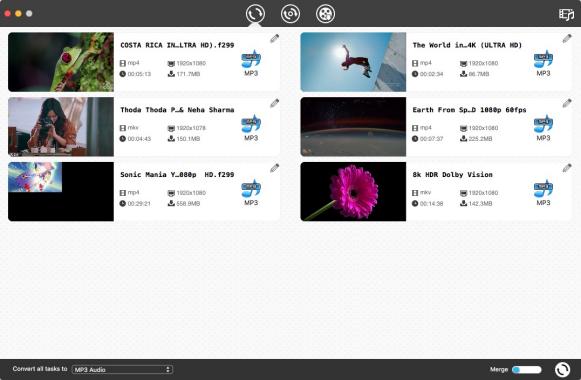Image resolution: width=581 pixels, height=380 pixels.
Task: Click the title Earth From Sp…D 1080p 60fps
Action: pyautogui.click(x=469, y=110)
